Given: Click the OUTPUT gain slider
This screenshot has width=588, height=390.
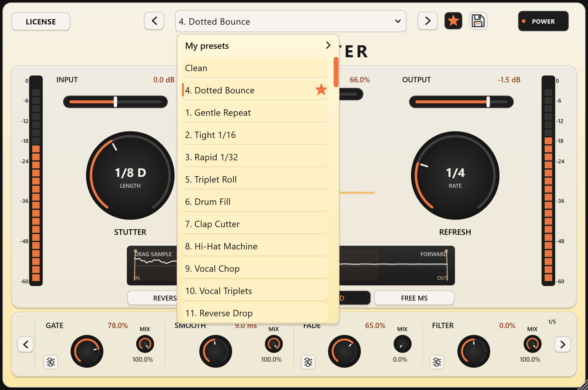Looking at the screenshot, I should [x=461, y=102].
